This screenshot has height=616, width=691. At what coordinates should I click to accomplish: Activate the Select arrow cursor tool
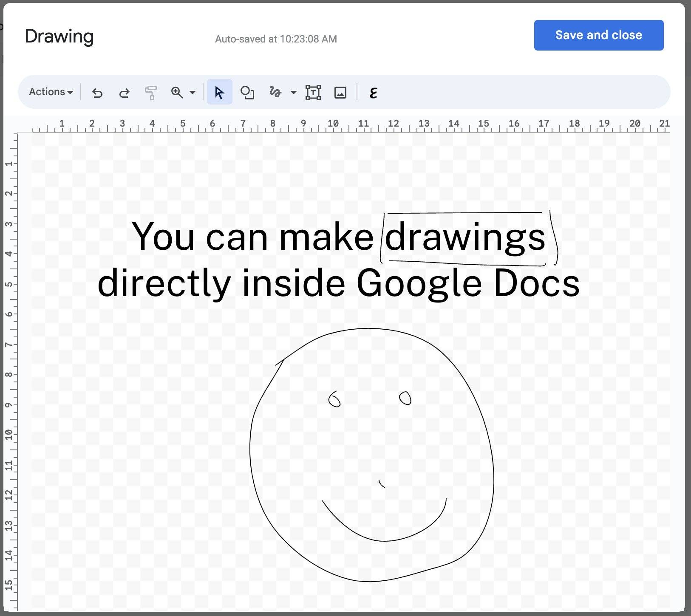coord(219,92)
